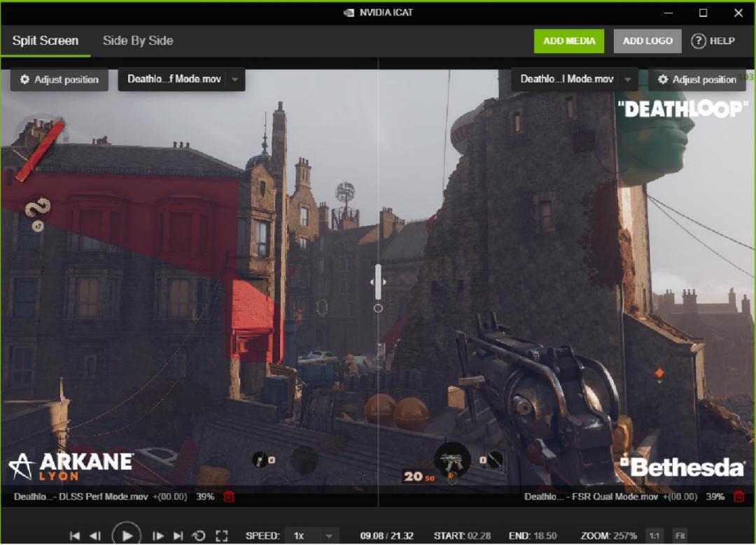Click the ADD MEDIA button
This screenshot has height=545, width=756.
coord(569,41)
